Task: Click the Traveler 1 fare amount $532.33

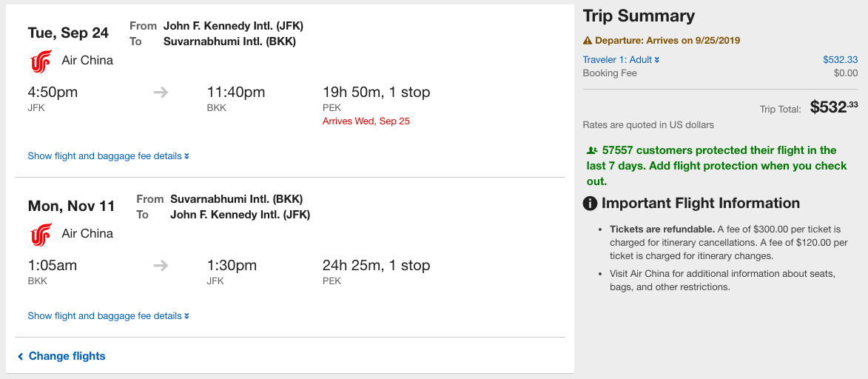Action: [x=840, y=60]
